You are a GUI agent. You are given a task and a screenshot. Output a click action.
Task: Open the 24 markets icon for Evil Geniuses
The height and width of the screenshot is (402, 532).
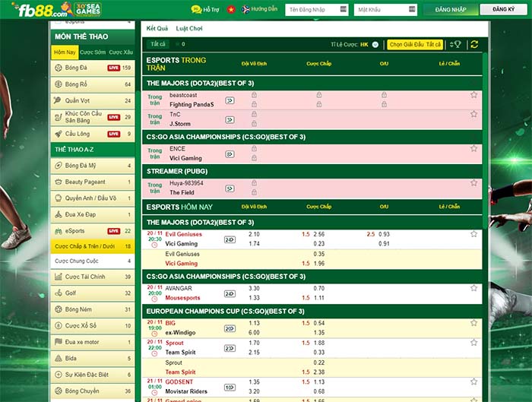click(x=230, y=239)
